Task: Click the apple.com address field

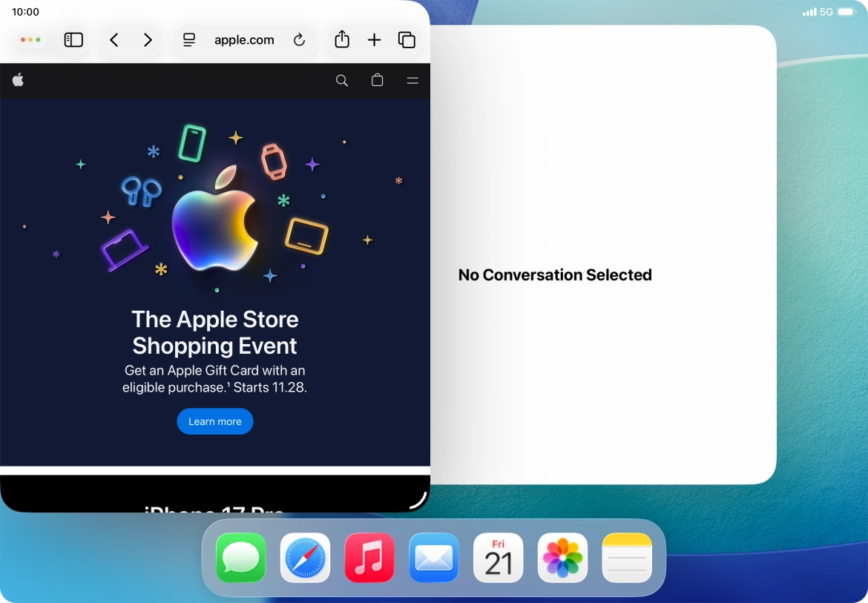Action: (x=244, y=40)
